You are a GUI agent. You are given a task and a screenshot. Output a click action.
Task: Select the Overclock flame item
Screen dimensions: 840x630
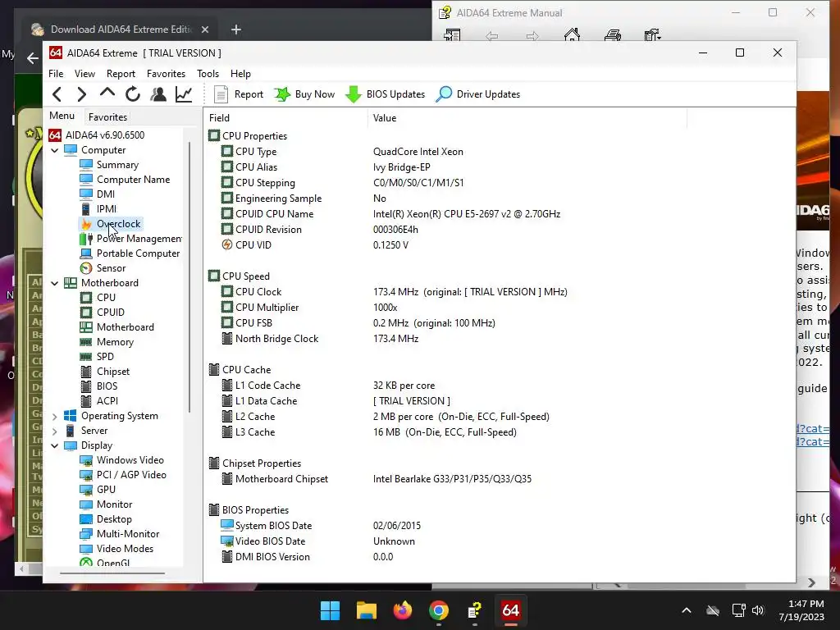tap(111, 224)
